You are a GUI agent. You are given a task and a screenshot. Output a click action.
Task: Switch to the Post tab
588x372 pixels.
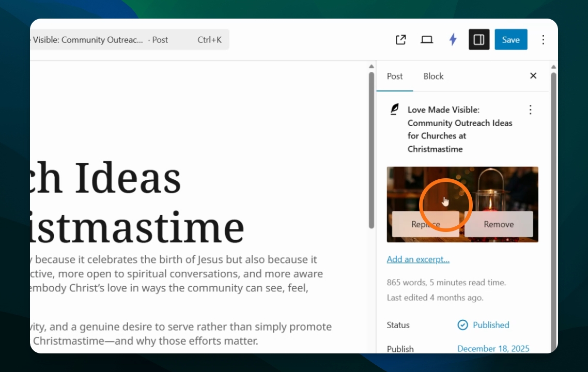(395, 76)
